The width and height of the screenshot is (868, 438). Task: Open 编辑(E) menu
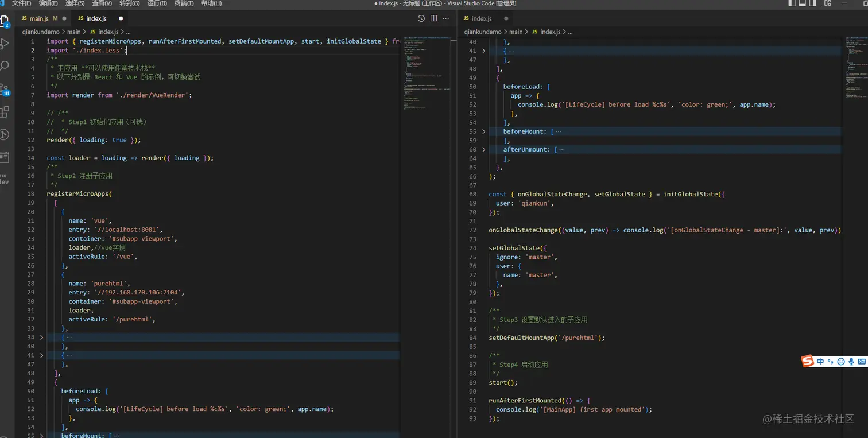click(48, 3)
